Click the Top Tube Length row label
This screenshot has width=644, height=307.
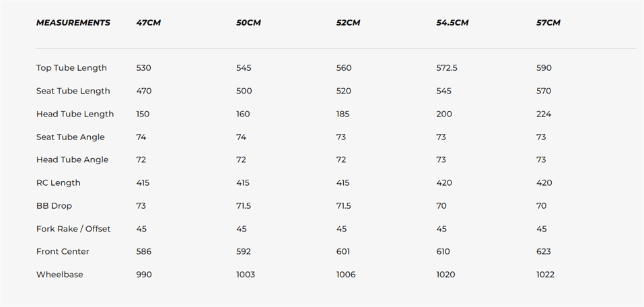coord(71,68)
